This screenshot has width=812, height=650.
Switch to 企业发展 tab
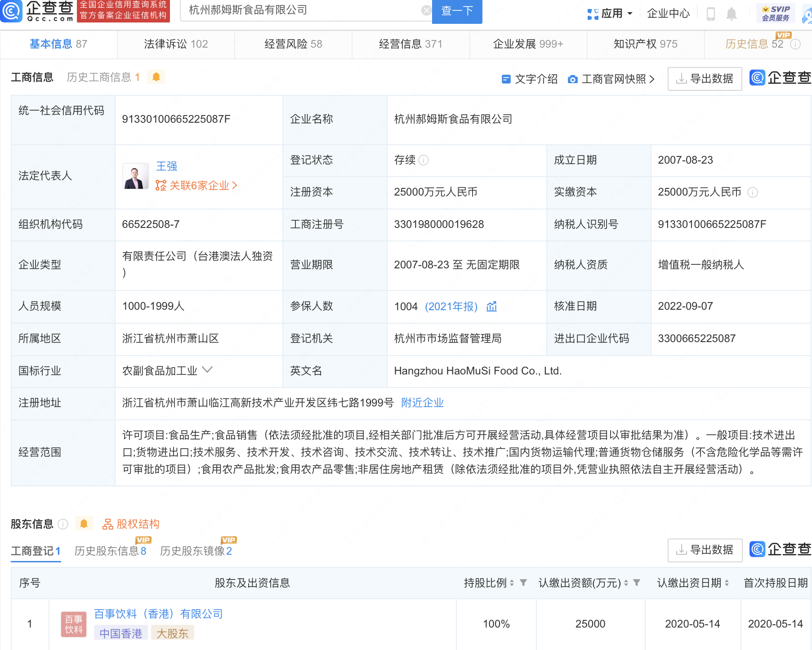[x=528, y=44]
